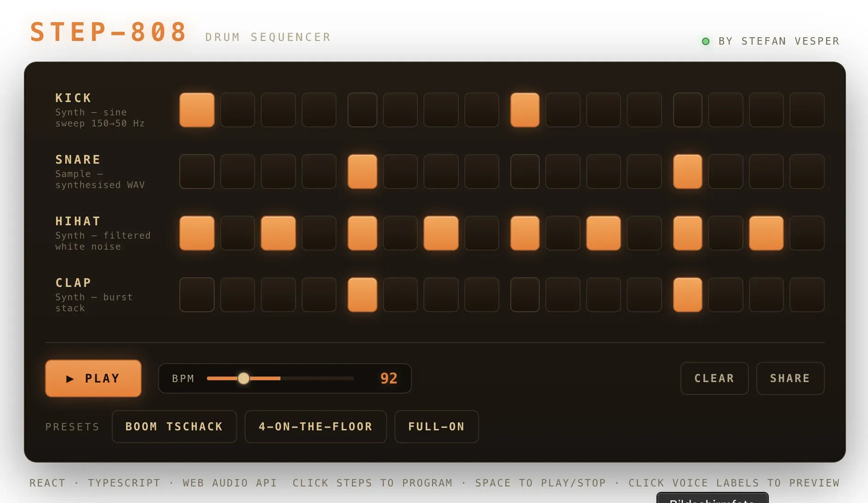The image size is (868, 503).
Task: Turn off active Hihat step 3
Action: 278,233
